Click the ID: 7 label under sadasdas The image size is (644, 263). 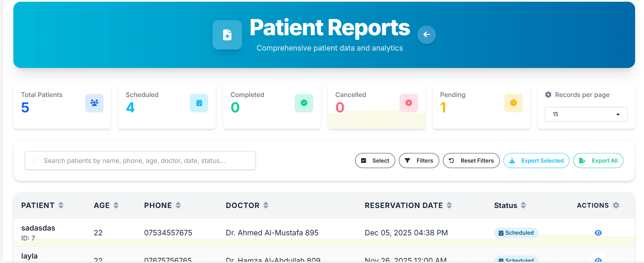pyautogui.click(x=28, y=238)
